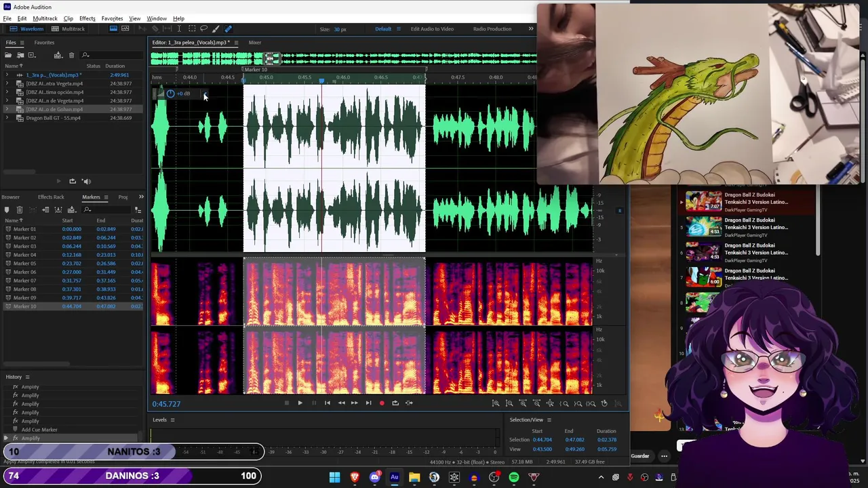Screen dimensions: 868x488
Task: Toggle Loop Playback in Files preview
Action: click(73, 181)
